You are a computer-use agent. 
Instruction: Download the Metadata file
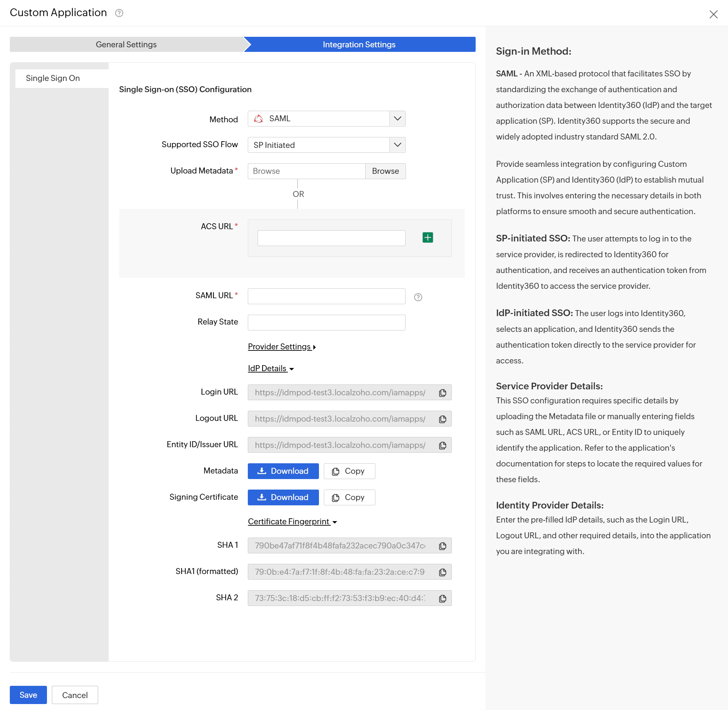coord(283,471)
